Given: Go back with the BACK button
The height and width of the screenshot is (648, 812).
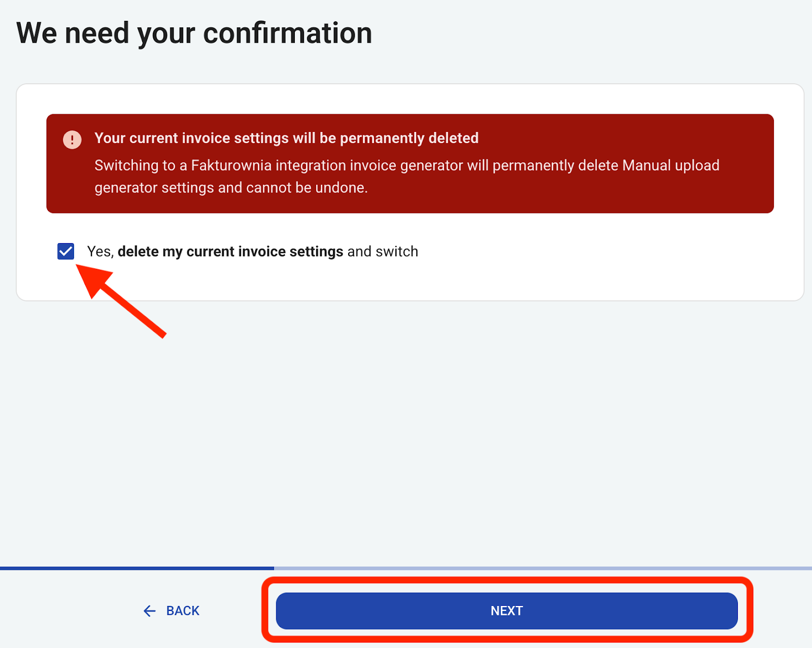Looking at the screenshot, I should tap(172, 611).
